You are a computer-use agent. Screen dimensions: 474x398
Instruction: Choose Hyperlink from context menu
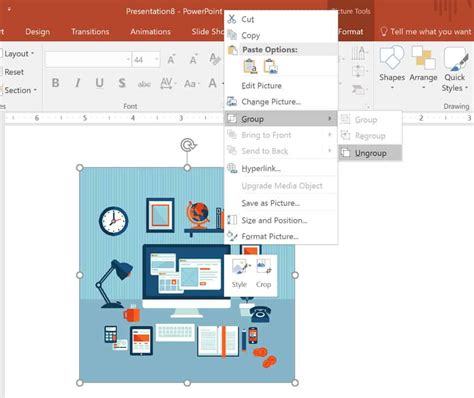[281, 168]
